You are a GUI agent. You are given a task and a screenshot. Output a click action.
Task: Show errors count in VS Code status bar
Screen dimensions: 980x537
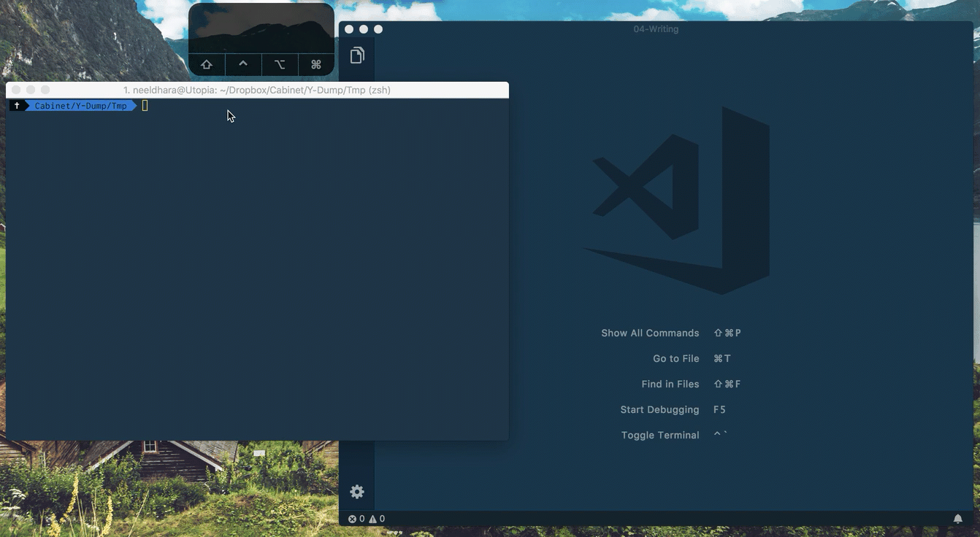coord(356,519)
